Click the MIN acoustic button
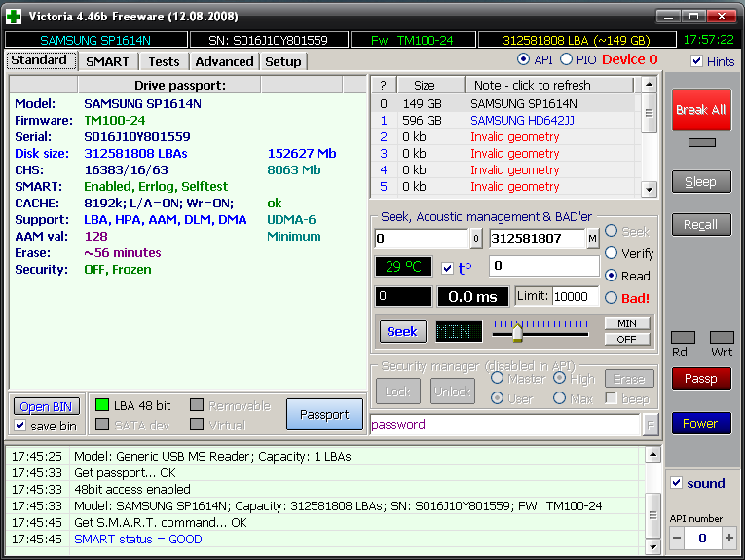 (627, 323)
